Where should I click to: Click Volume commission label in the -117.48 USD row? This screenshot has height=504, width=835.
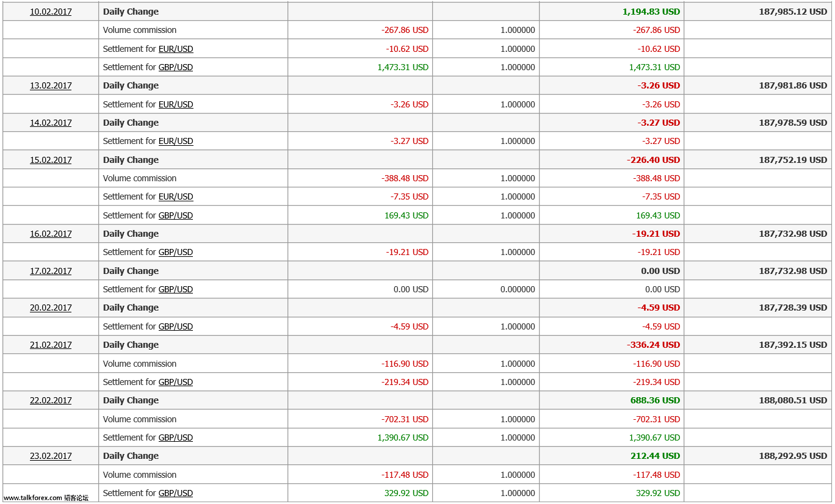[140, 475]
